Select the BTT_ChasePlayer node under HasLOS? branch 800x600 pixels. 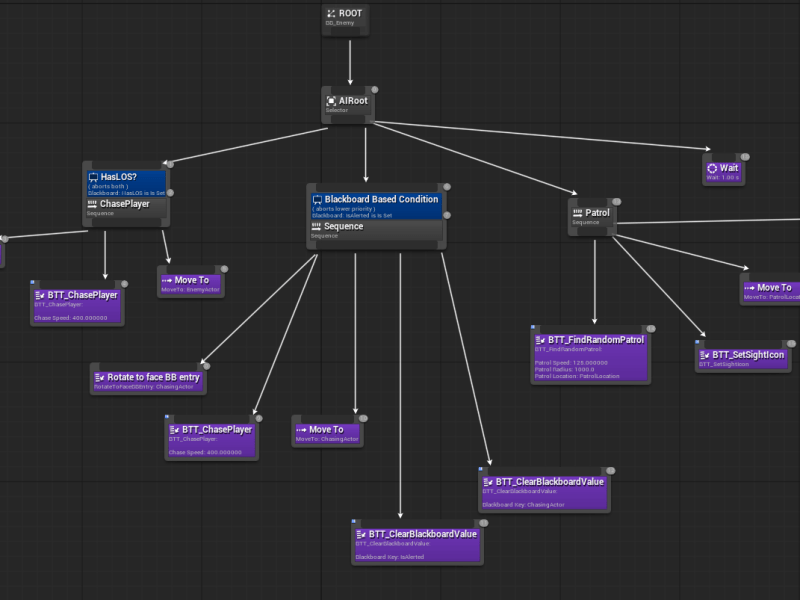click(x=76, y=304)
